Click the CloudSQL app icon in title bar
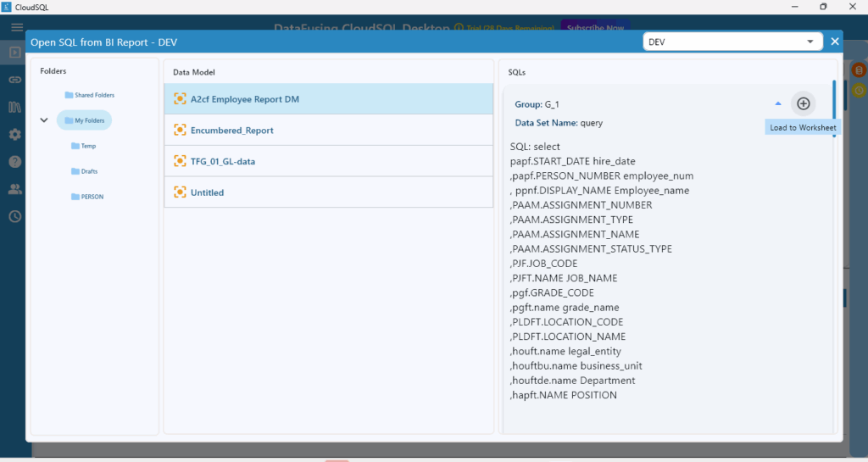Viewport: 868px width, 462px height. tap(7, 7)
